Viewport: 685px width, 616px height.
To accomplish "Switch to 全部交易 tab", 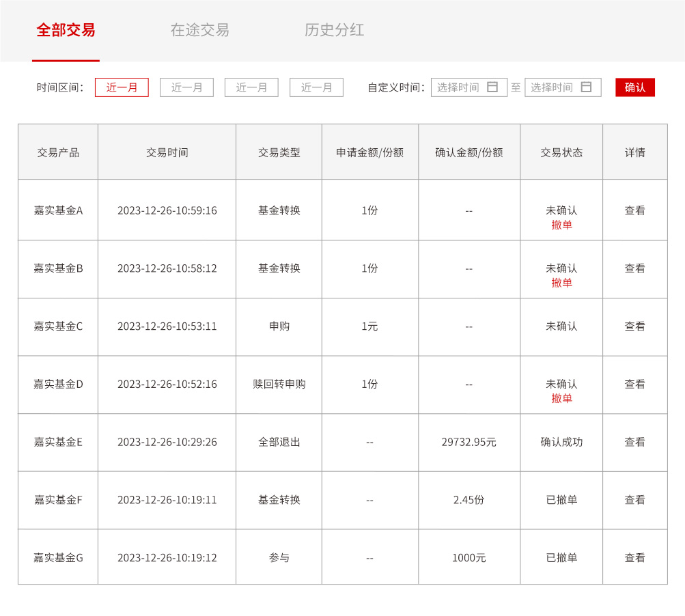I will [x=66, y=30].
